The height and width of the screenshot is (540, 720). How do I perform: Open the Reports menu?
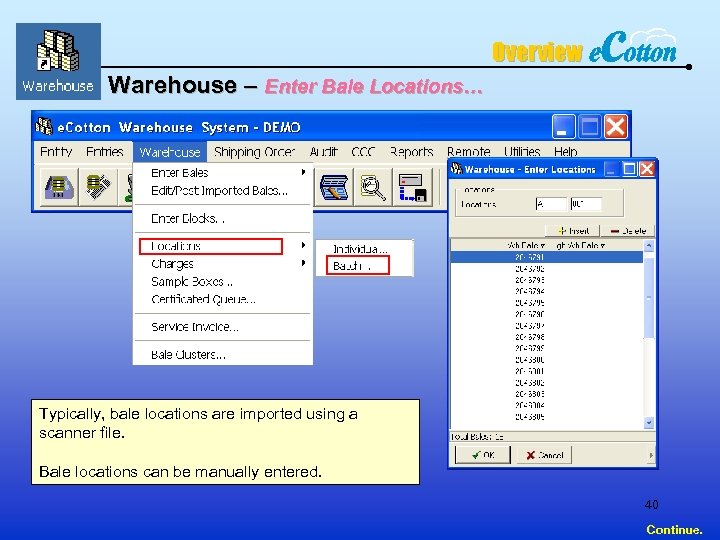pos(411,152)
